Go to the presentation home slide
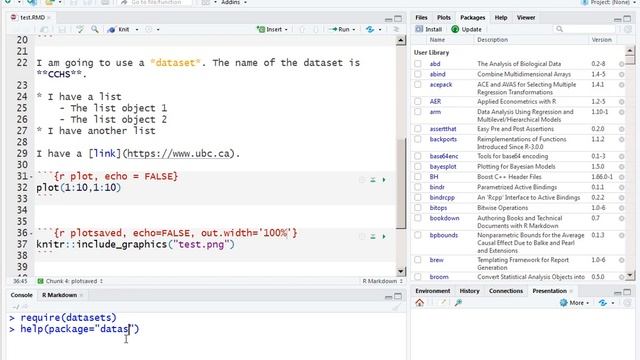 point(420,302)
